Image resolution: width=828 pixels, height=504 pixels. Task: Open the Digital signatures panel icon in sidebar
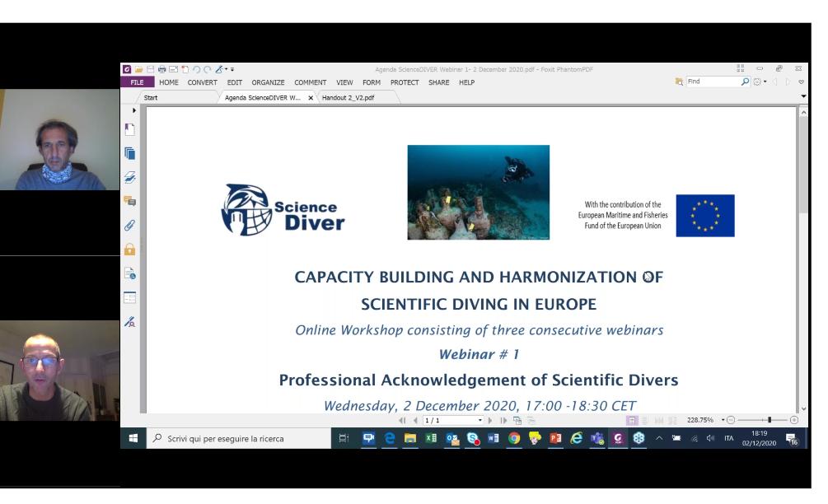(x=130, y=273)
